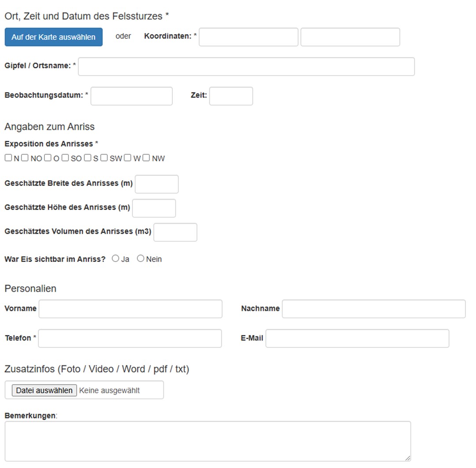The width and height of the screenshot is (476, 468).
Task: Focus the Beobachtungsdatum date field
Action: (132, 96)
